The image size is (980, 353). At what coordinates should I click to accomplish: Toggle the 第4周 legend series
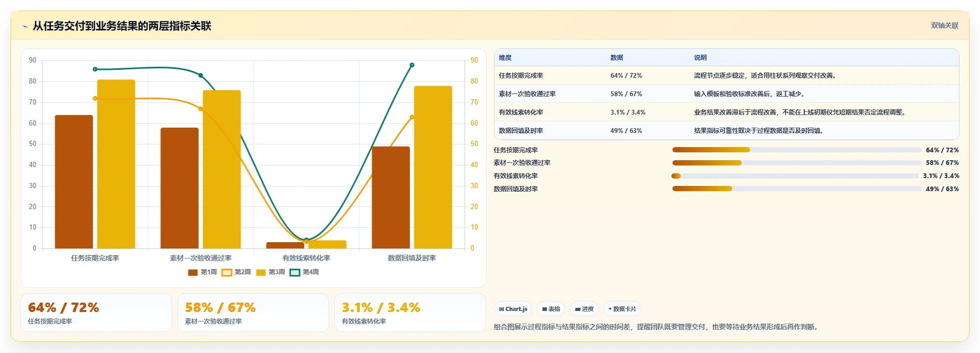pos(304,272)
